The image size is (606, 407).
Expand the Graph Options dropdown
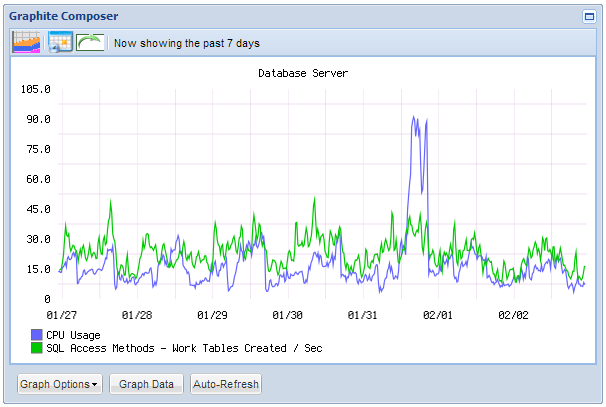click(60, 384)
